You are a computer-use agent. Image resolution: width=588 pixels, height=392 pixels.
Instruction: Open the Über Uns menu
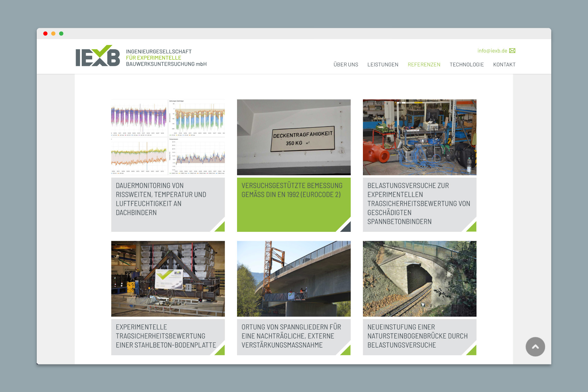(346, 65)
